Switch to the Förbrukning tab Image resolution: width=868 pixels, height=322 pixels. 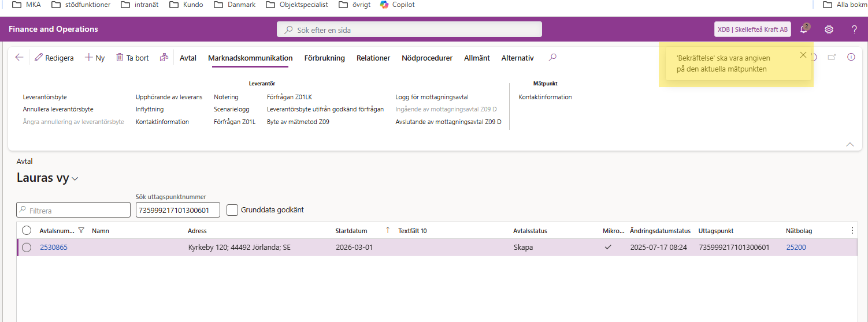click(x=324, y=58)
